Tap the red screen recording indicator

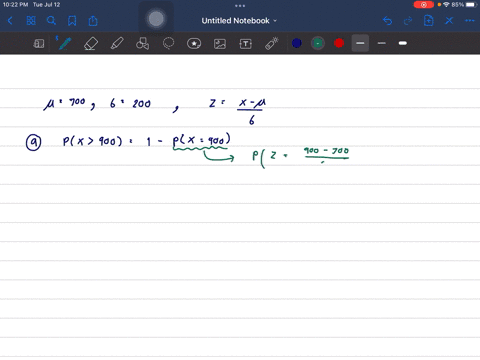423,5
